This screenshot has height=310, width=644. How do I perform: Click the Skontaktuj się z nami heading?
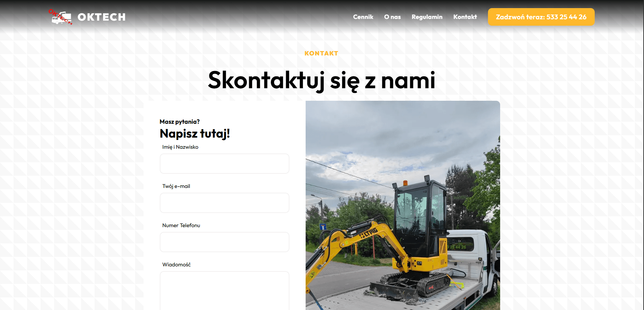[x=321, y=80]
